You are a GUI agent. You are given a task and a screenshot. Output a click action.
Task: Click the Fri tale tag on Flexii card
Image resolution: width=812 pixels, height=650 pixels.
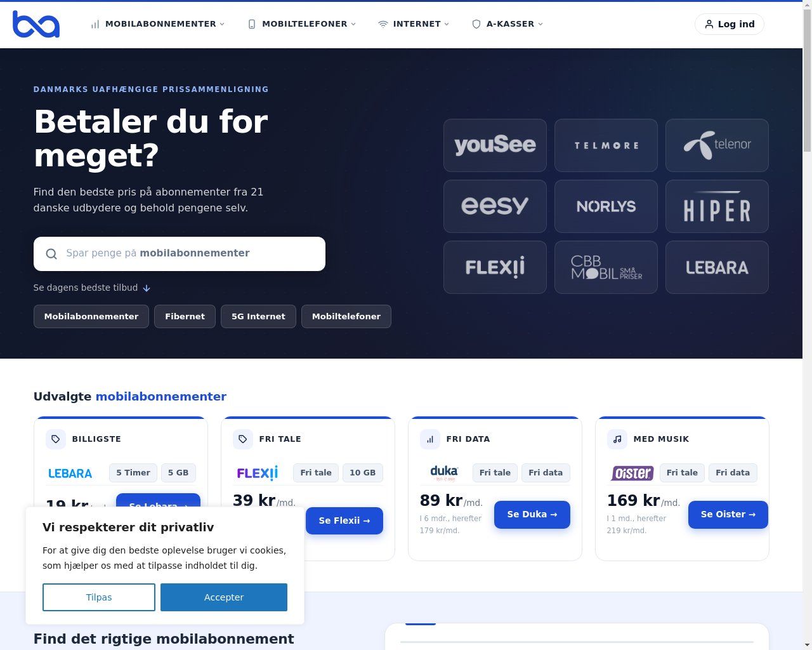(x=316, y=473)
